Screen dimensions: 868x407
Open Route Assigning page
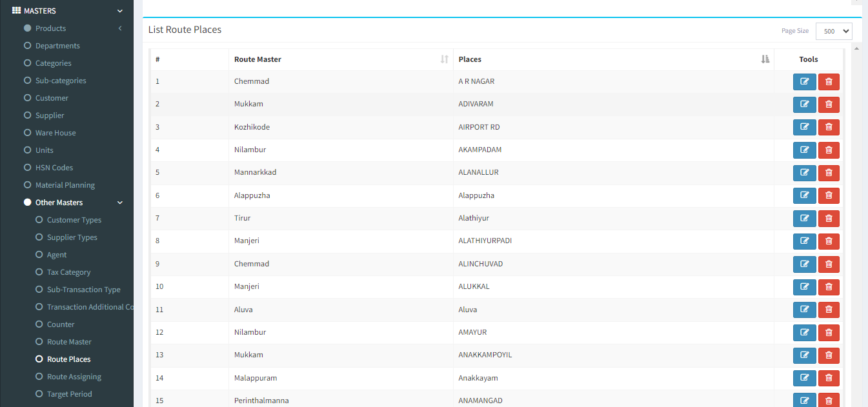click(x=74, y=377)
